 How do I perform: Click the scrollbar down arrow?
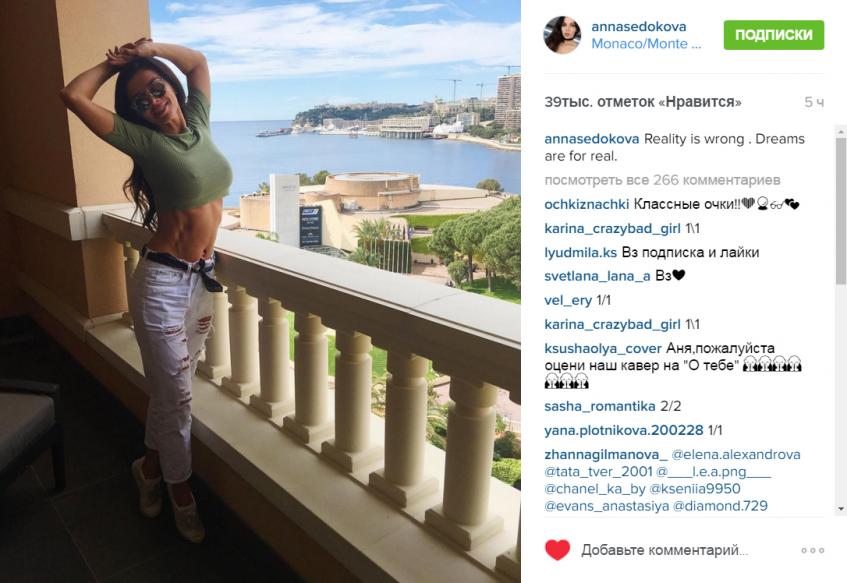point(841,508)
